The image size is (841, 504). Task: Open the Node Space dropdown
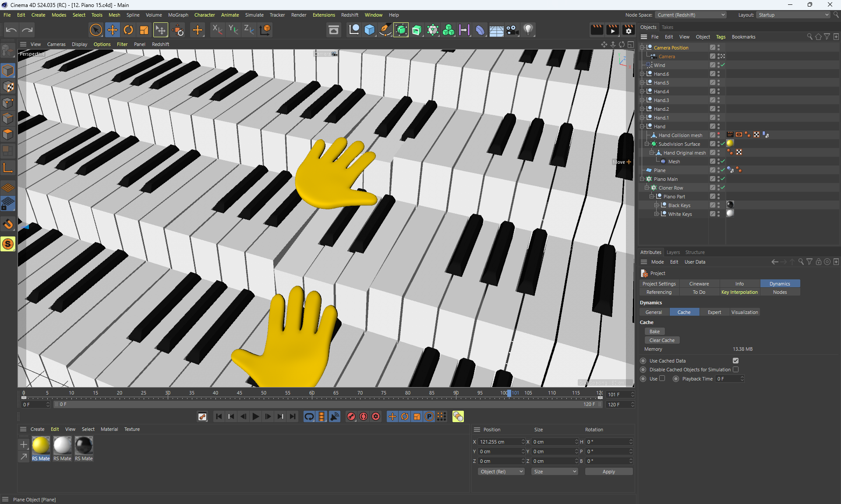coord(690,15)
